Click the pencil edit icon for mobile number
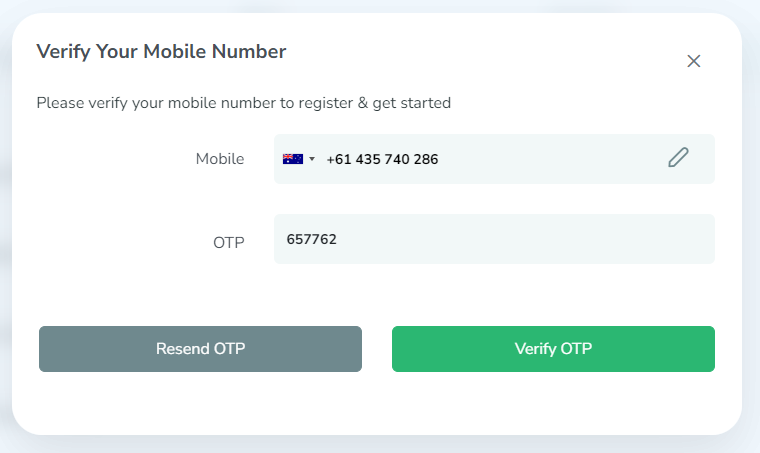This screenshot has height=453, width=760. pyautogui.click(x=679, y=158)
